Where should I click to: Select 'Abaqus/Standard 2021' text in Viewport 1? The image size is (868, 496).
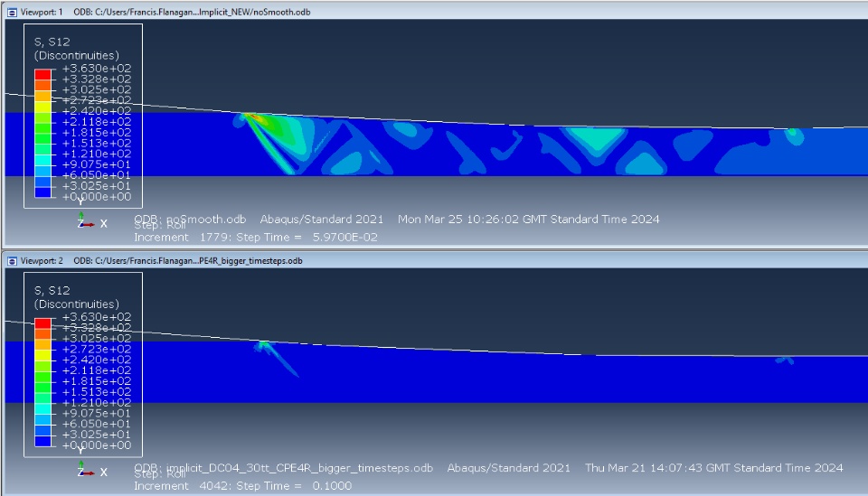click(x=322, y=219)
